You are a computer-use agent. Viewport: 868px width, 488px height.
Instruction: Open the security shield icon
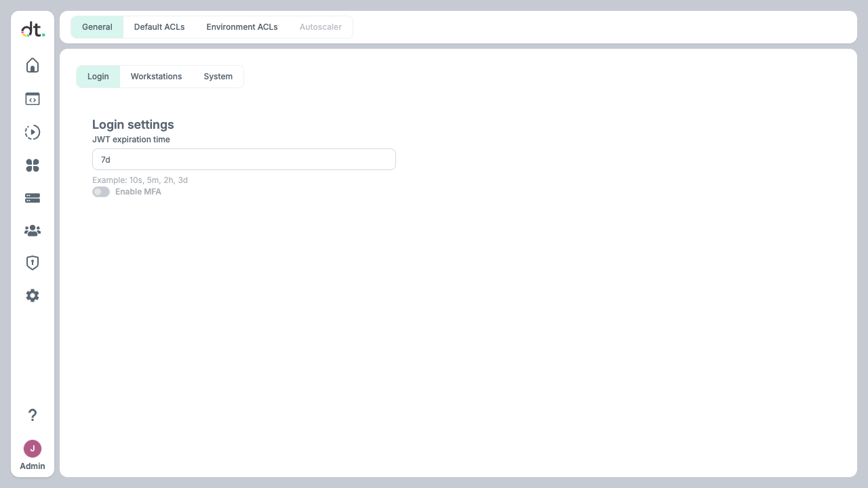32,263
